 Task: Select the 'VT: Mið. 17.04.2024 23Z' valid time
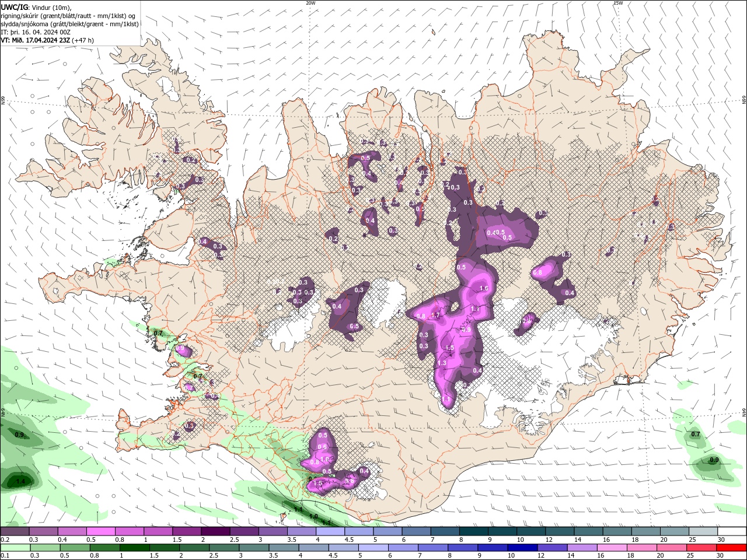click(36, 40)
